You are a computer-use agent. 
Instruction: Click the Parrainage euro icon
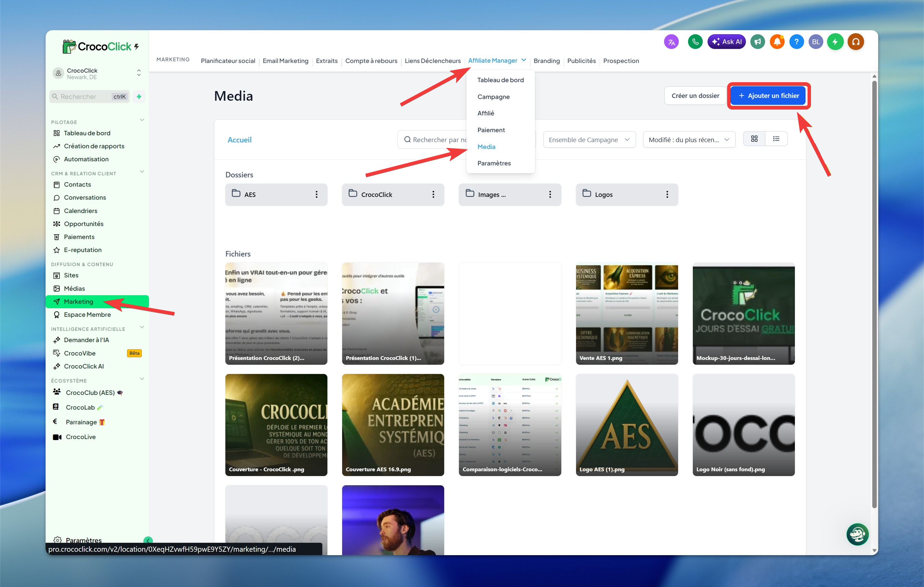(x=55, y=422)
